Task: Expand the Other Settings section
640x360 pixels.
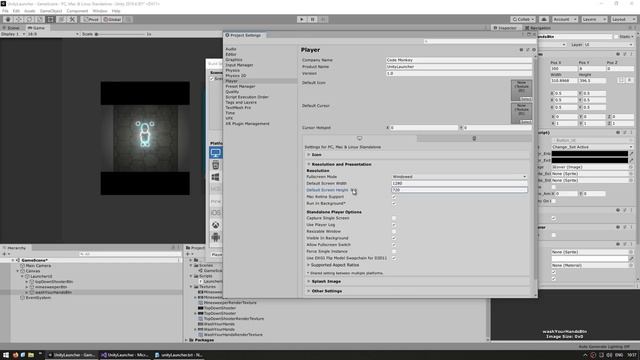Action: tap(324, 291)
